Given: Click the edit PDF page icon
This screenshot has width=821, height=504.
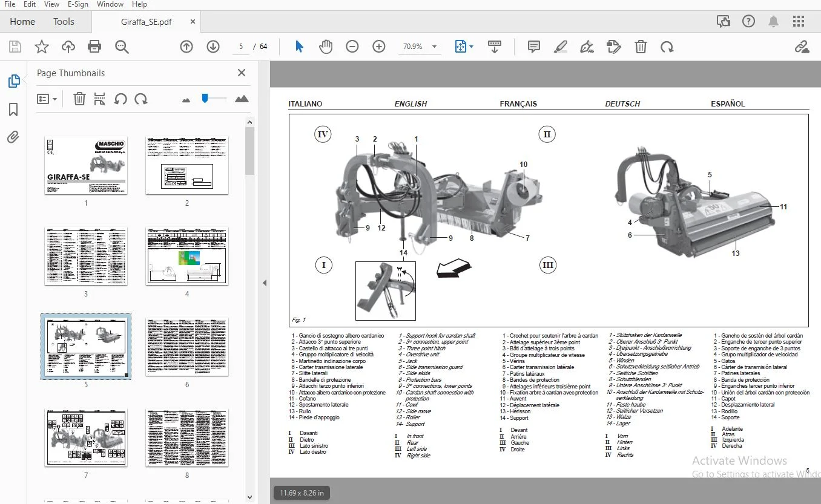Looking at the screenshot, I should [x=614, y=47].
